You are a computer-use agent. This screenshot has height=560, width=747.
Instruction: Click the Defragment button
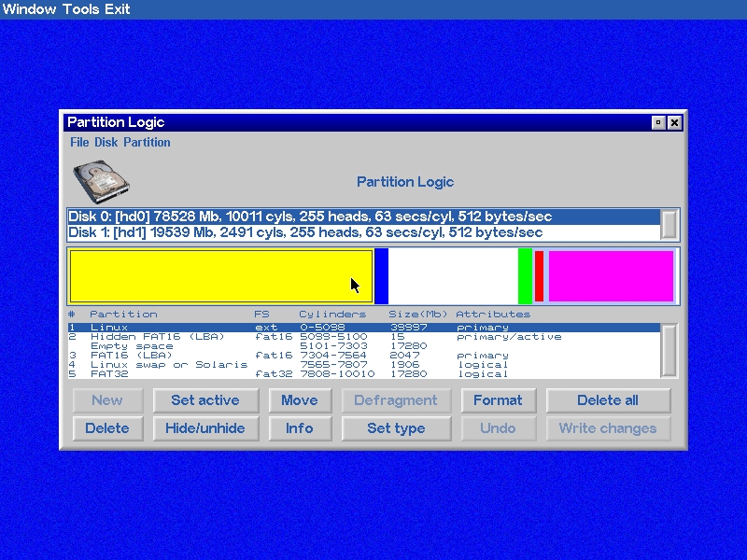coord(396,400)
